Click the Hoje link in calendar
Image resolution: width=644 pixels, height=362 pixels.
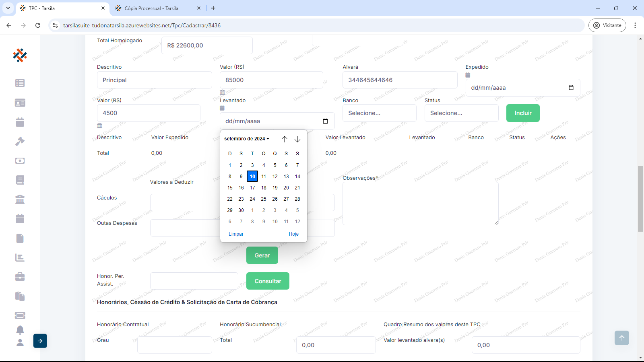click(293, 234)
